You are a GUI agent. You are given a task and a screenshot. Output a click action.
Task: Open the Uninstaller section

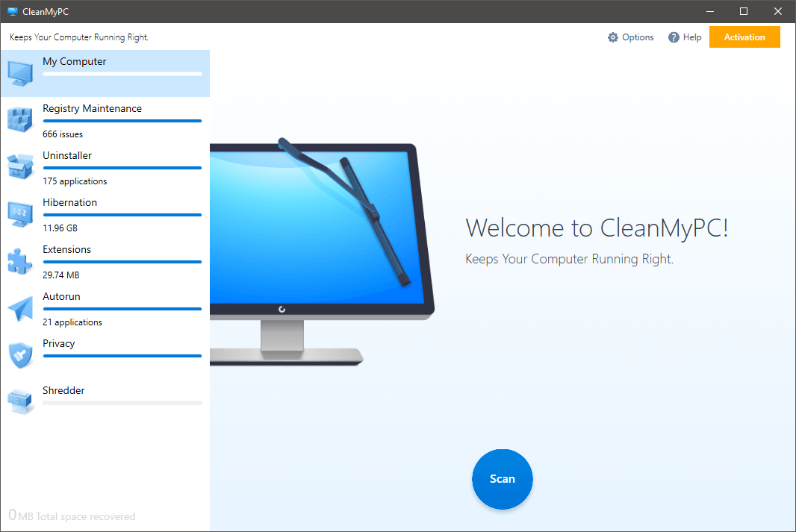(x=105, y=167)
